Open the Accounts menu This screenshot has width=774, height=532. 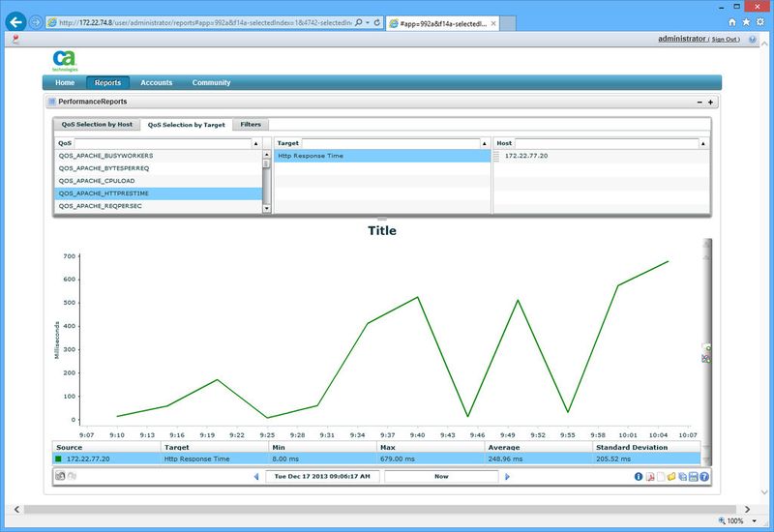coord(157,83)
